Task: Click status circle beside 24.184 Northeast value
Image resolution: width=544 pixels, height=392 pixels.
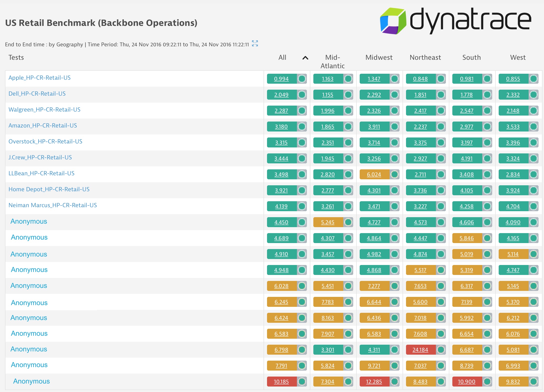Action: pos(441,350)
